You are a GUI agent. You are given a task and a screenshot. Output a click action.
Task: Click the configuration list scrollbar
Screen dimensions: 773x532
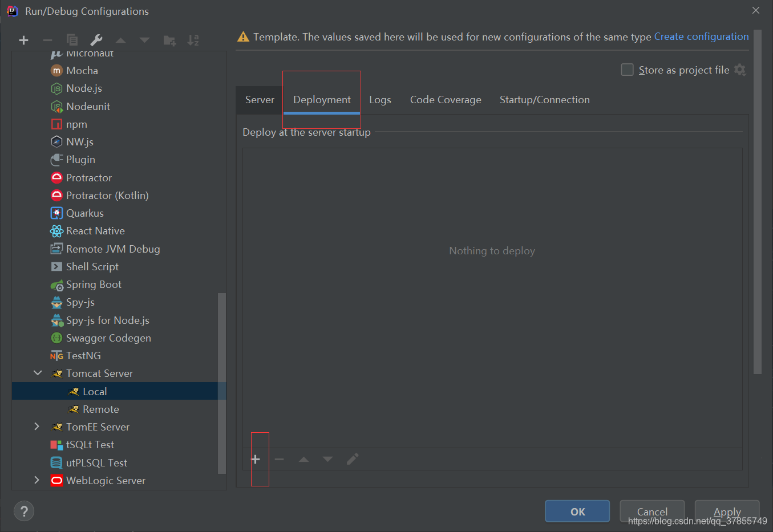(x=222, y=383)
